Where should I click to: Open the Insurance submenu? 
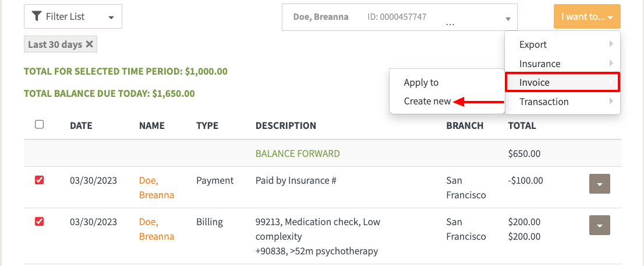[x=562, y=64]
